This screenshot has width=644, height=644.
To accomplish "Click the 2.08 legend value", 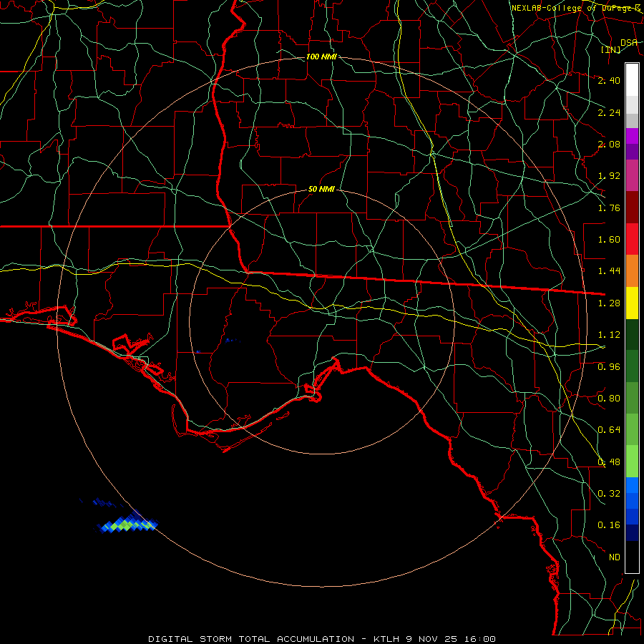I will (x=609, y=144).
